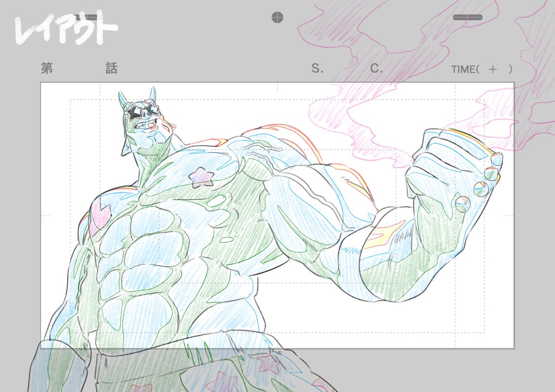Click the right peg bar slot
Viewport: 555px width, 392px height.
pos(468,18)
